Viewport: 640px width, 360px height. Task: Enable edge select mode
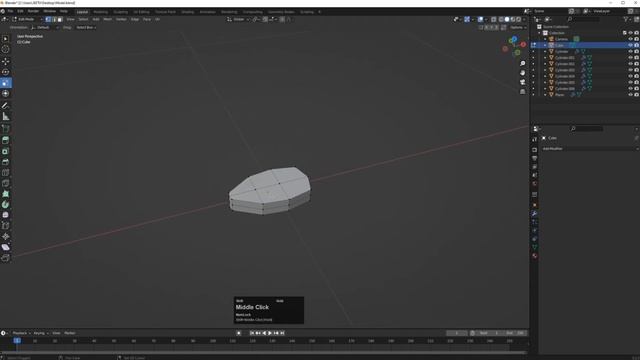(x=54, y=19)
